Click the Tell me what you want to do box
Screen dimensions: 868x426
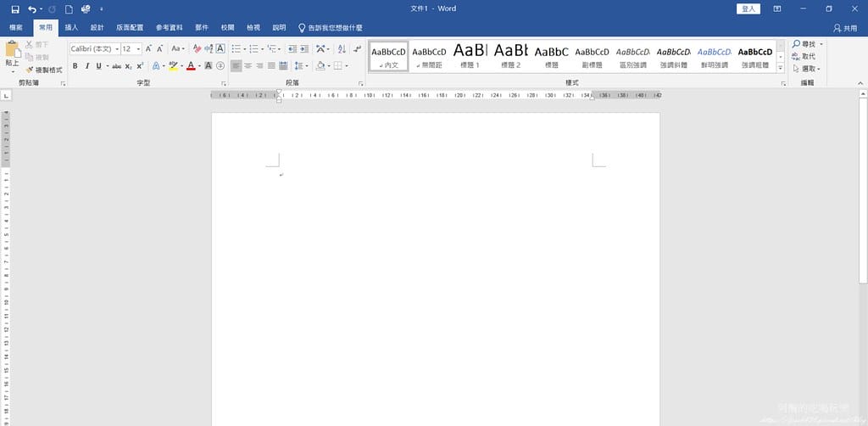pos(331,28)
